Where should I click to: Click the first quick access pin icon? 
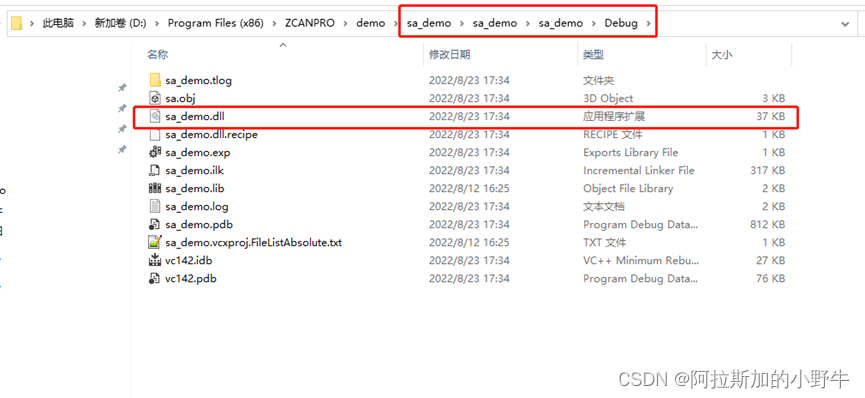(x=122, y=88)
